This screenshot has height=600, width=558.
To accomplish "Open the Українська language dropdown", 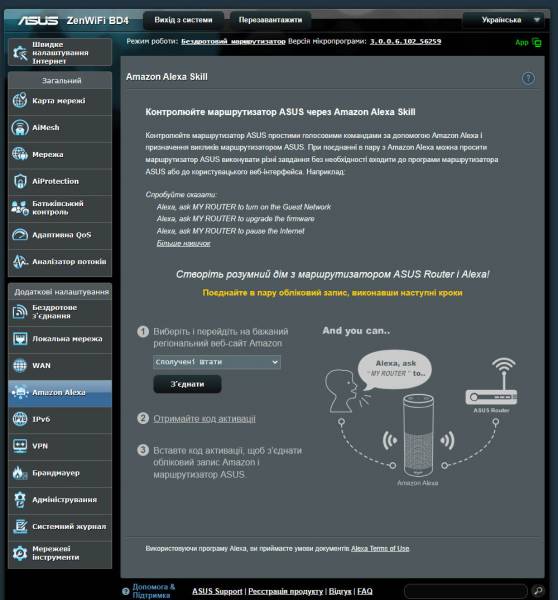I will (x=503, y=20).
